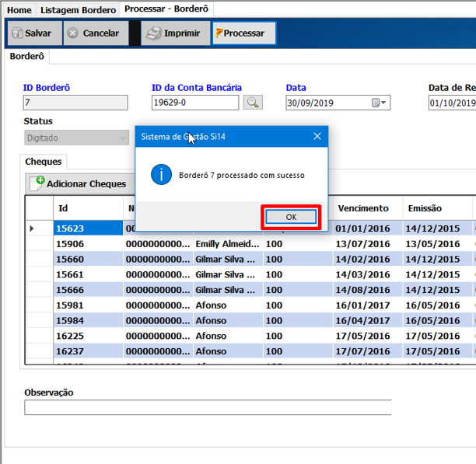Close the Sistema de Gestão dialog
Viewport: 476px width, 464px height.
tap(317, 136)
